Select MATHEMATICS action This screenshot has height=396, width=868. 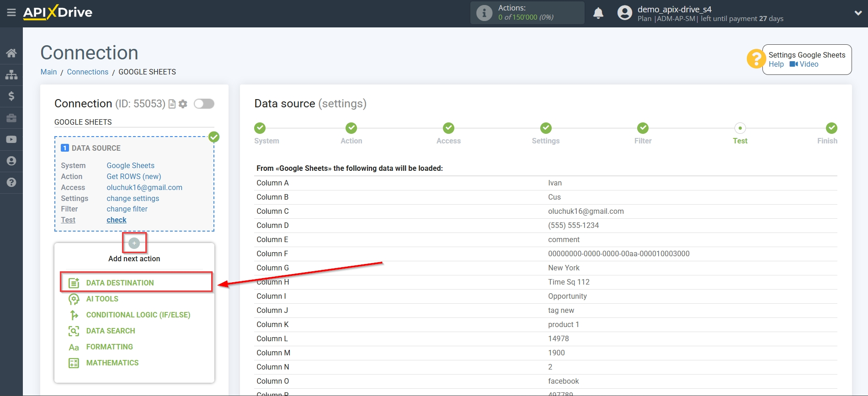[112, 363]
